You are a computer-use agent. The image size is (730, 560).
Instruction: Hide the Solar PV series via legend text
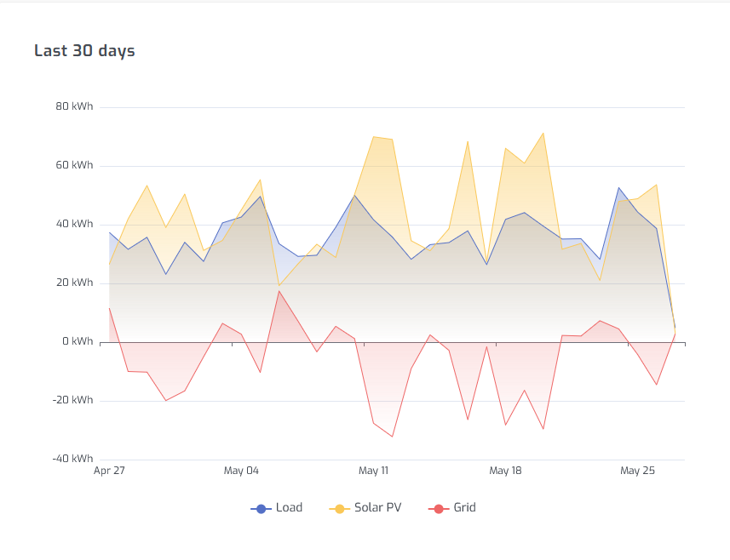pos(377,508)
